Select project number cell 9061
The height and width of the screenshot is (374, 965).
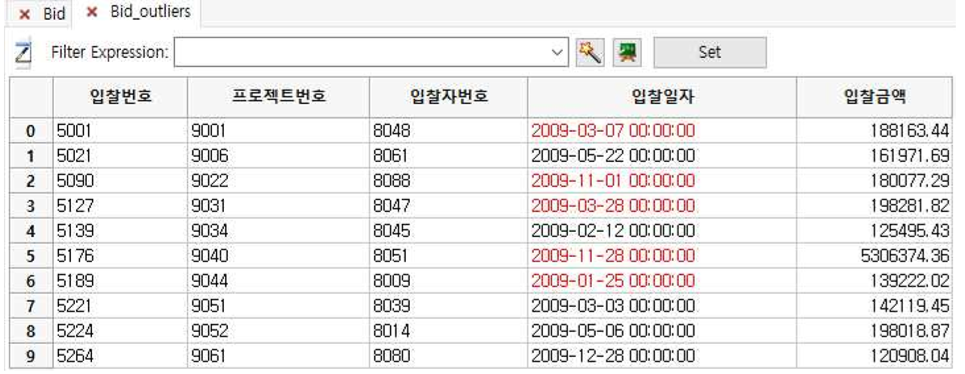pyautogui.click(x=278, y=356)
